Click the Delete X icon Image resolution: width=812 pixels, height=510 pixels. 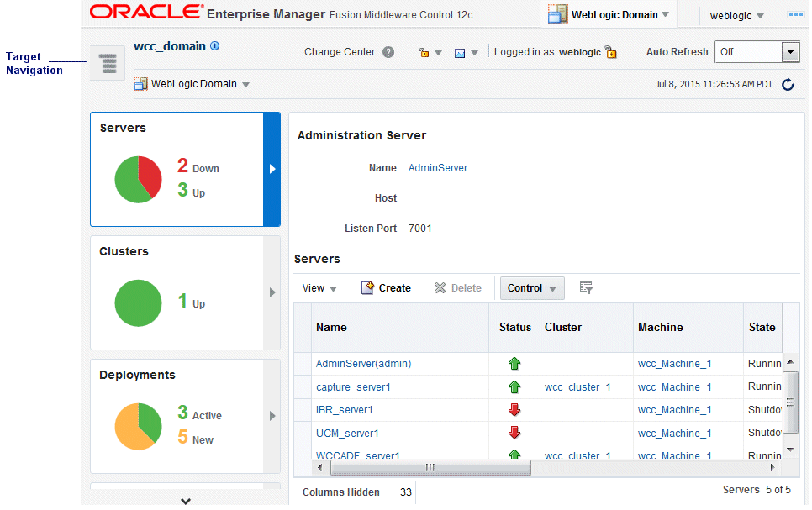click(440, 288)
